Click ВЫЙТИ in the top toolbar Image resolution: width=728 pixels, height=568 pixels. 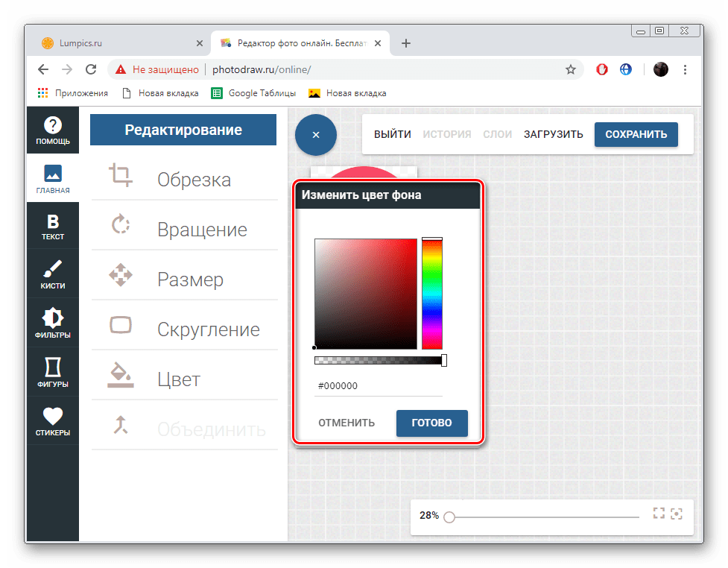[393, 134]
